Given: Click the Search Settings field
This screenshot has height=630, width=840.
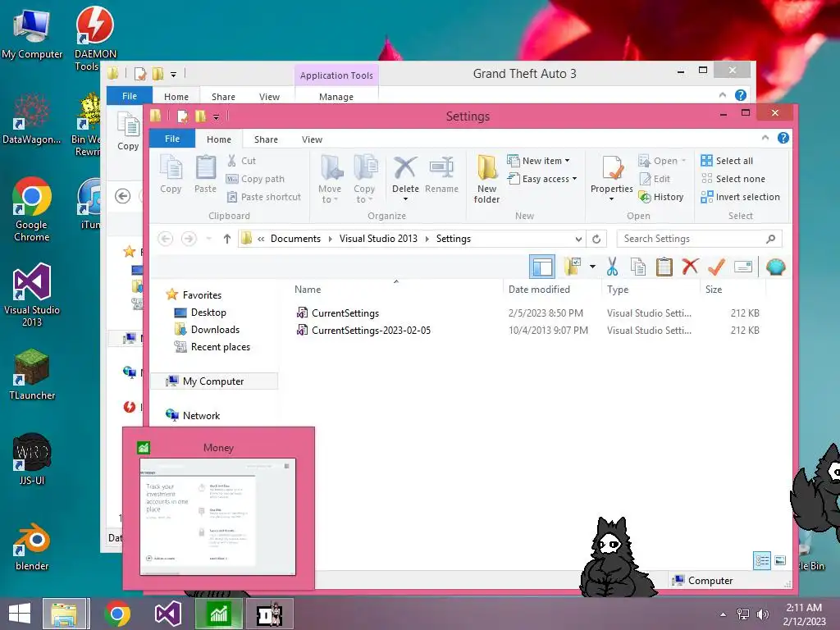Looking at the screenshot, I should 699,239.
